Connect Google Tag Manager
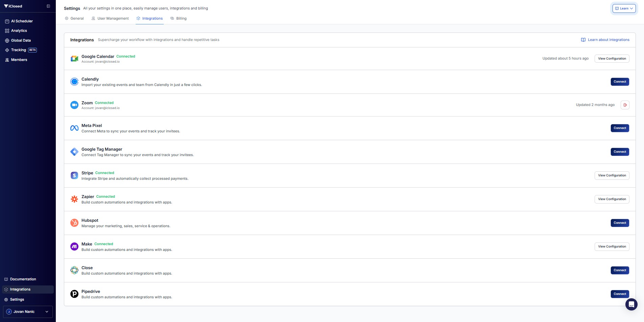Screen dimensions: 644x322 click(x=620, y=152)
